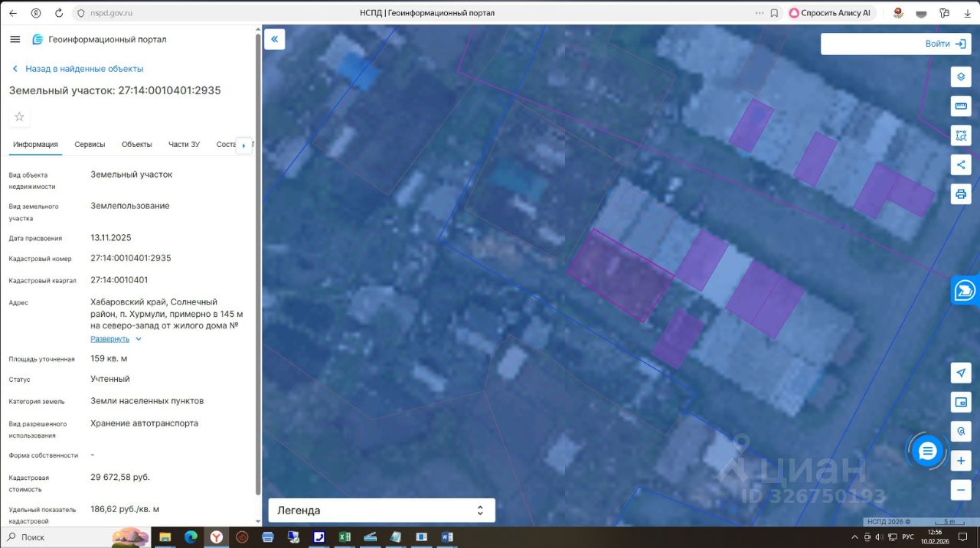
Task: Switch to the Сервисы tab
Action: pos(90,145)
